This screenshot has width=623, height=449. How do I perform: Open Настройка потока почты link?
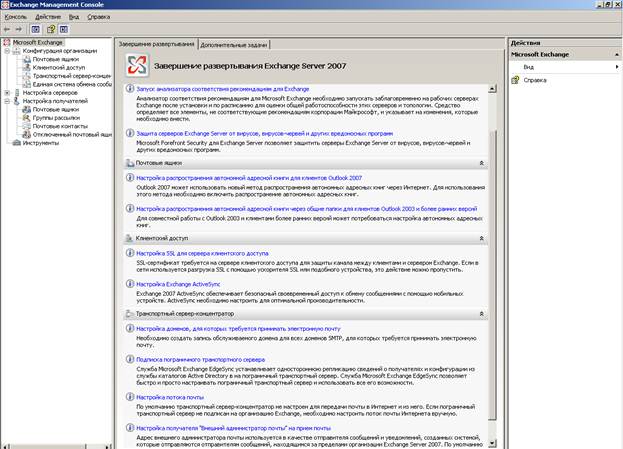170,397
